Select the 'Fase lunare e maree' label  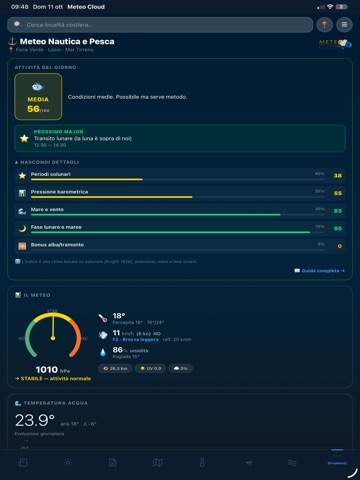(56, 227)
